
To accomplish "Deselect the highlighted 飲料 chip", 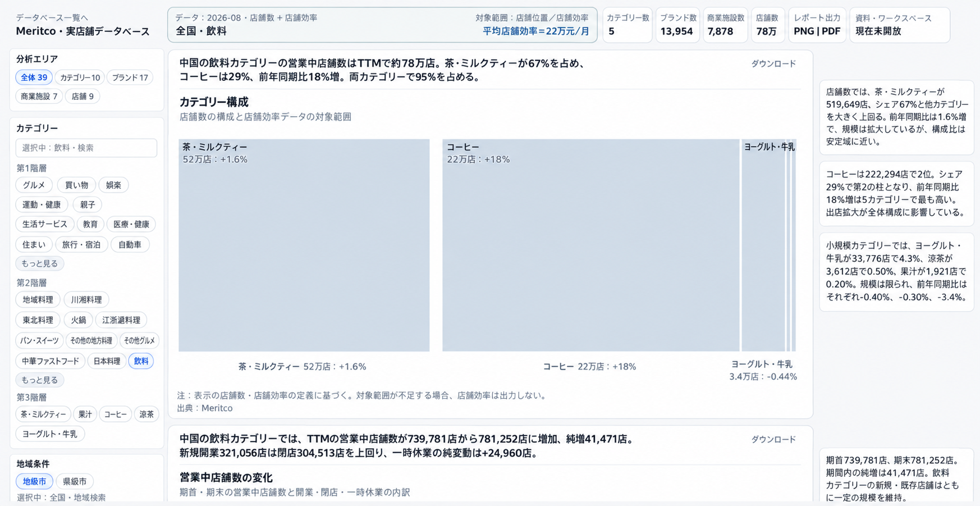I will point(141,361).
